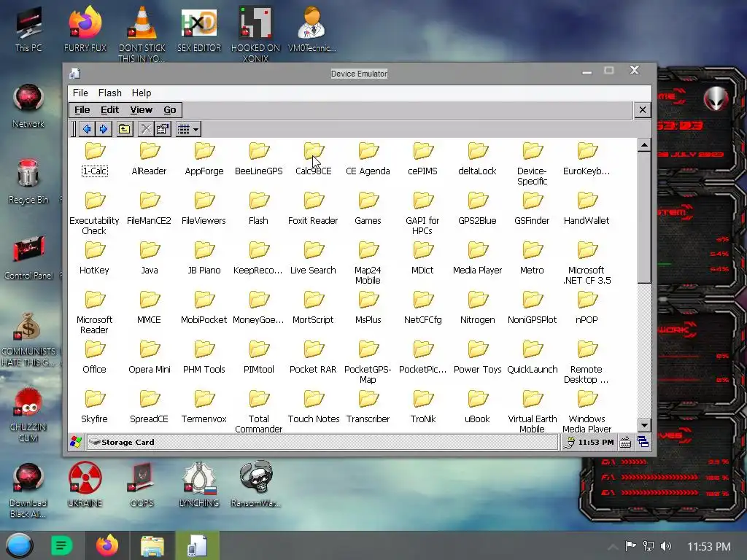Select the Pocket RAR folder
The width and height of the screenshot is (747, 560).
[x=313, y=358]
